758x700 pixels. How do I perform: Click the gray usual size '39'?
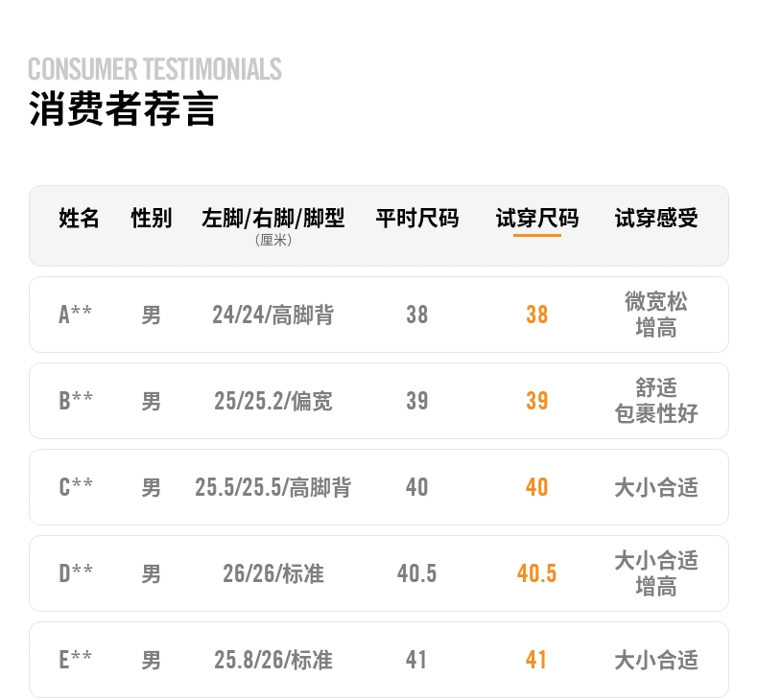tap(417, 401)
